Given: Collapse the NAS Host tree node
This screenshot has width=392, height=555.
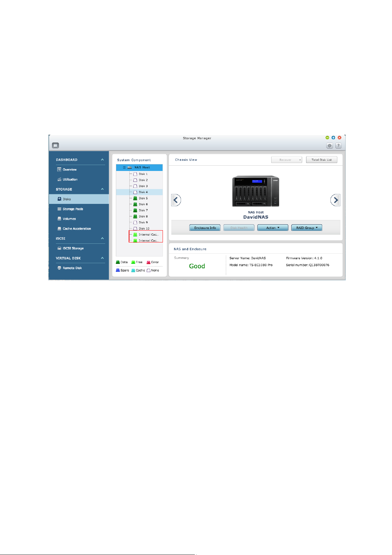Looking at the screenshot, I should (124, 167).
